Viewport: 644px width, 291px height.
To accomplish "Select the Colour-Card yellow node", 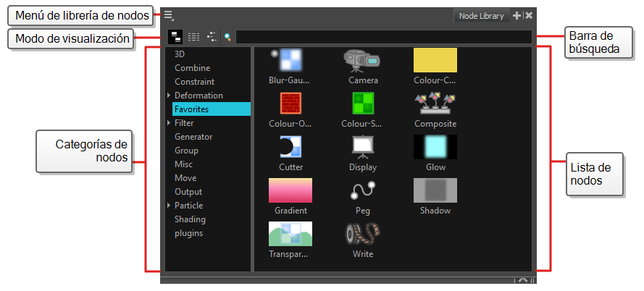I will [x=435, y=60].
